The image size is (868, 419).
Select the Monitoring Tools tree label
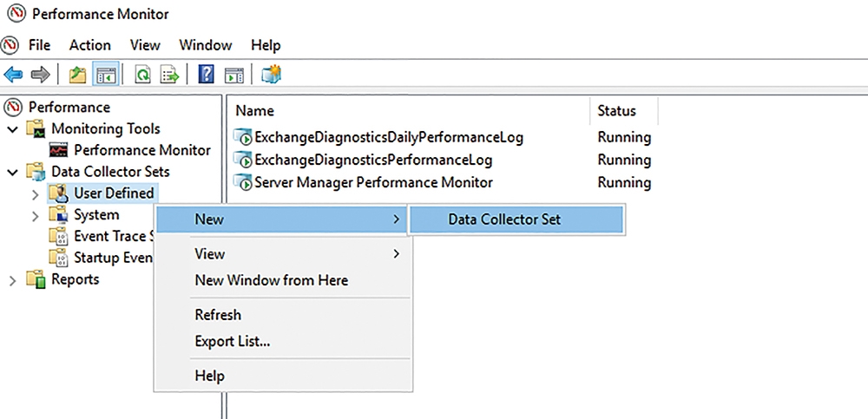click(x=106, y=129)
